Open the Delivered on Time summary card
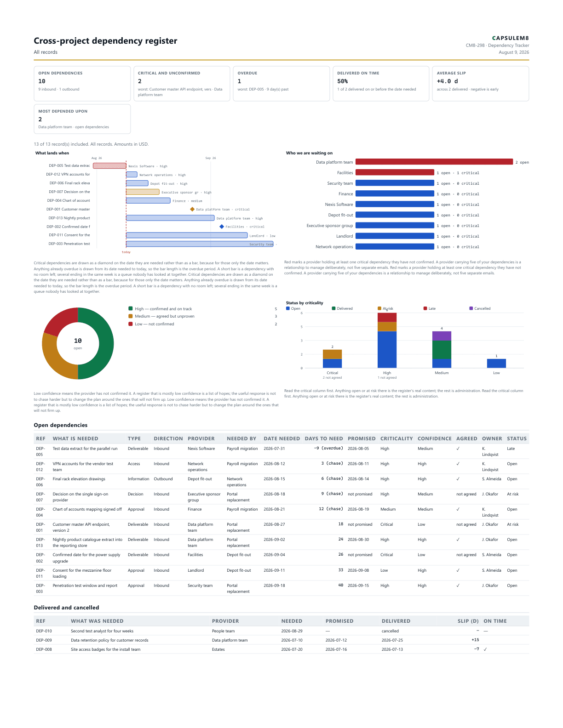This screenshot has height=728, width=563. click(x=381, y=84)
